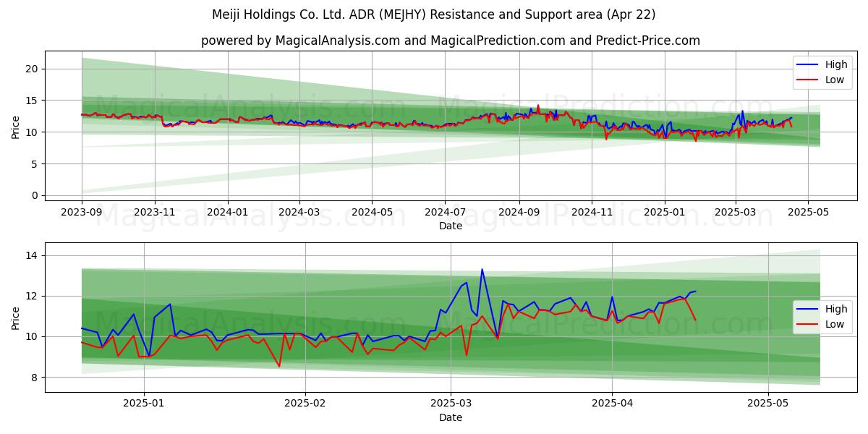This screenshot has width=868, height=434.
Task: Click 'Low' in the bottom chart legend
Action: tap(835, 324)
